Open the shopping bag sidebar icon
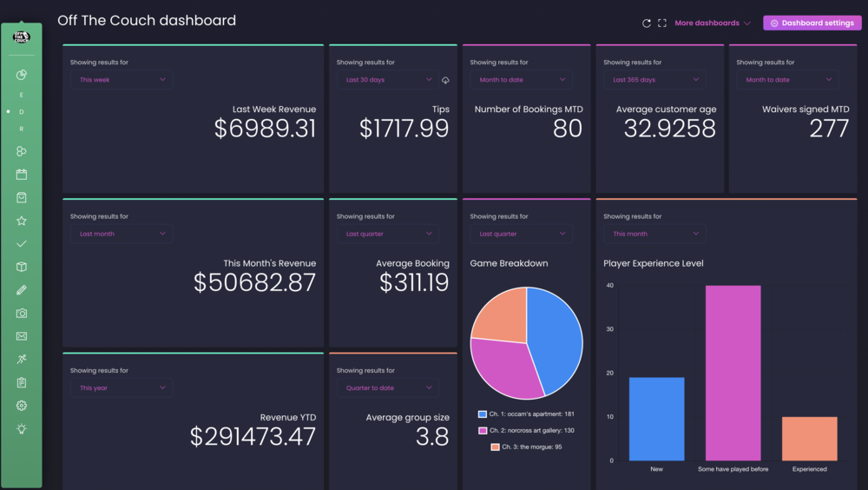The width and height of the screenshot is (868, 490). [x=22, y=198]
